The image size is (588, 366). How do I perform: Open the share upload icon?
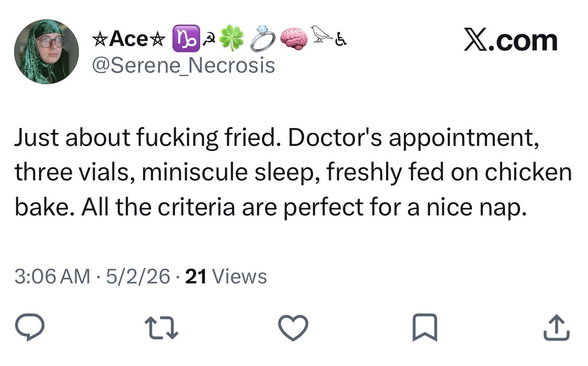557,327
